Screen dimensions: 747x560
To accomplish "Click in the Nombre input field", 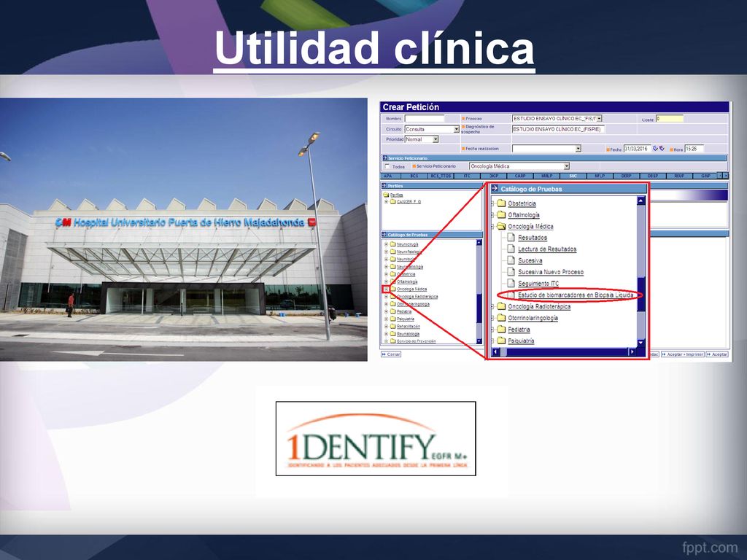I will point(424,118).
